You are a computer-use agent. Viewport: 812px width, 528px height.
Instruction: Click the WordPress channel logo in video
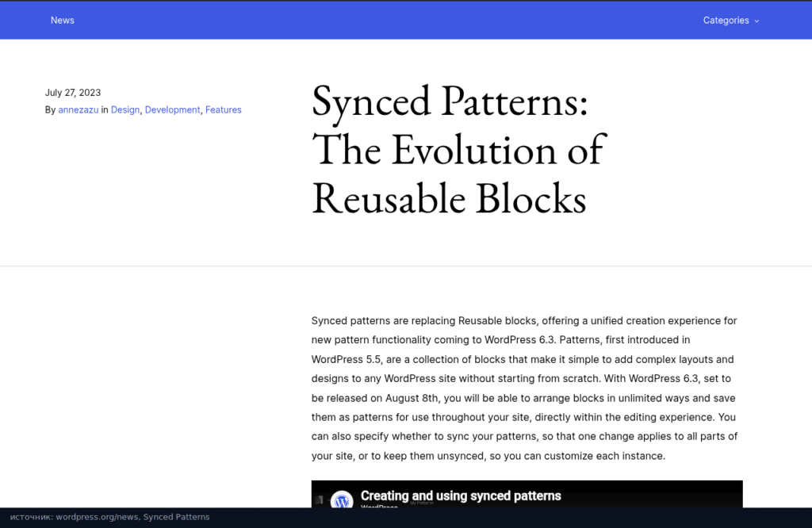(x=342, y=499)
